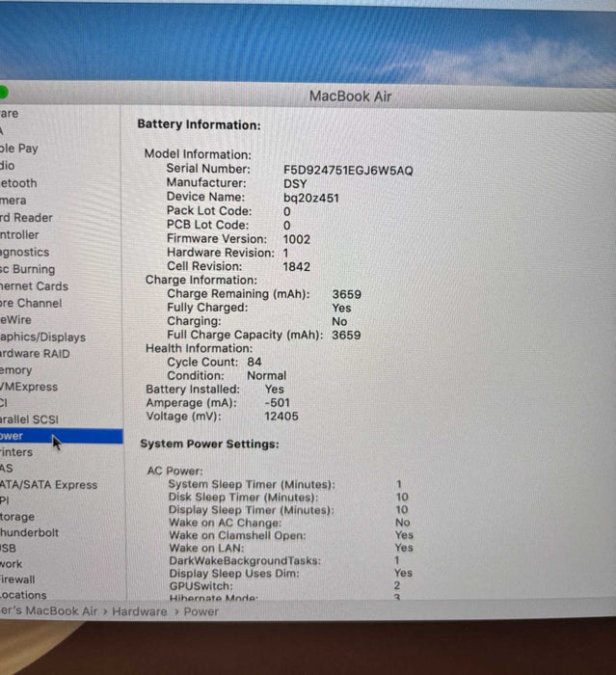Open NVMExpress in the sidebar

(29, 387)
